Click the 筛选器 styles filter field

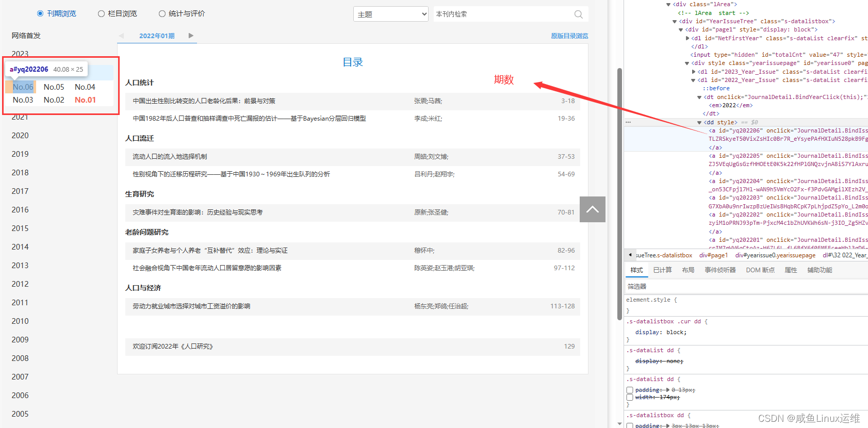coord(746,286)
